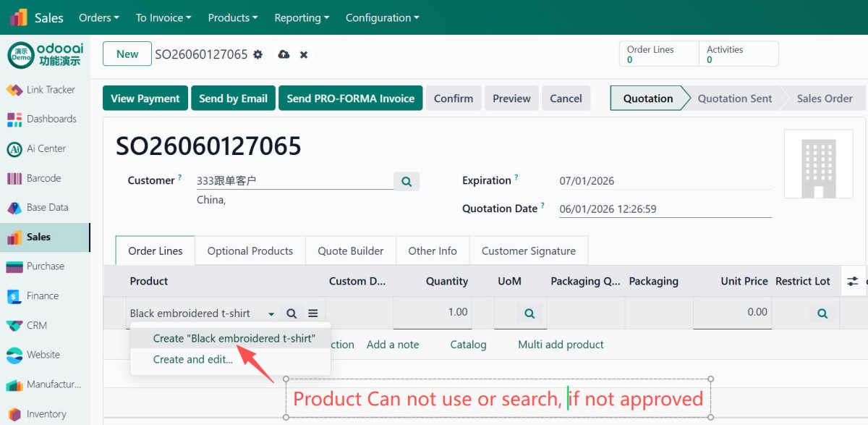Image resolution: width=868 pixels, height=425 pixels.
Task: Sort by the Product column header
Action: 149,281
